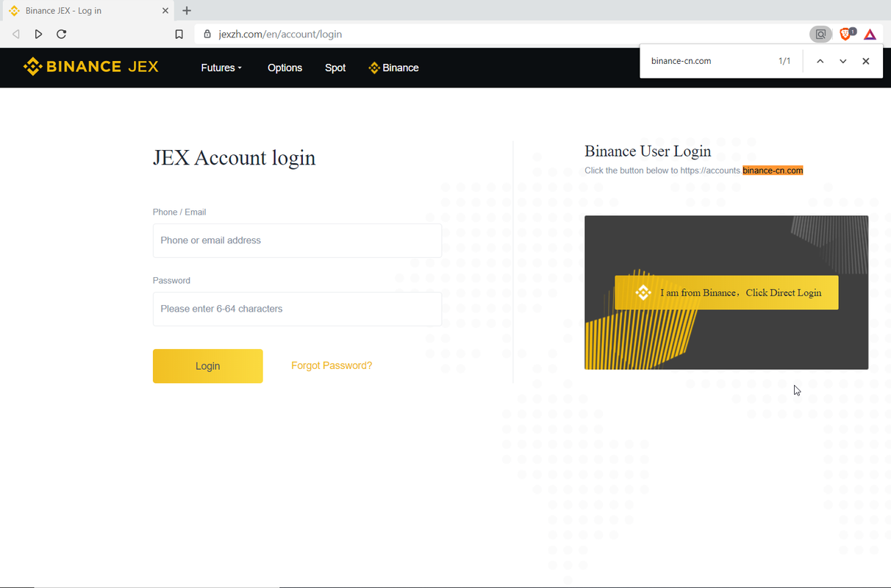Click the browser back arrow
The image size is (891, 588).
point(16,35)
